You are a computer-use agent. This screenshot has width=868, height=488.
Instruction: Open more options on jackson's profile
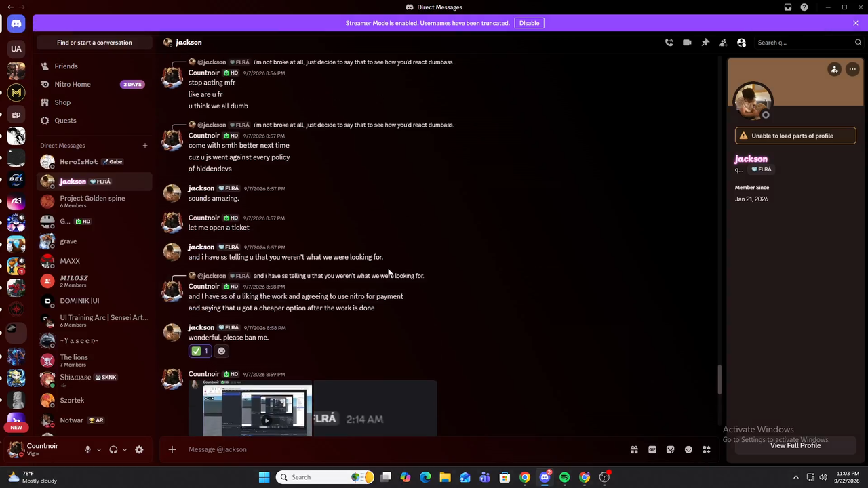point(852,69)
